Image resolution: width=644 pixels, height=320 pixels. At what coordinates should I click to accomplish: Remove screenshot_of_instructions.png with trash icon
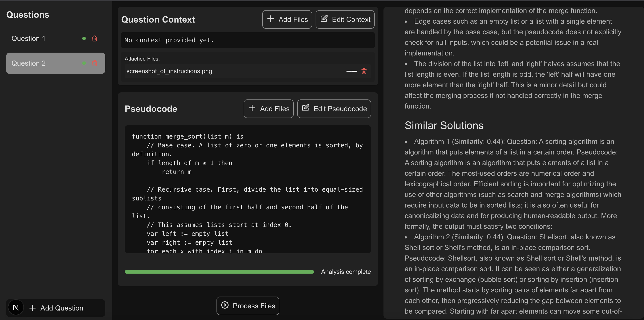click(364, 71)
